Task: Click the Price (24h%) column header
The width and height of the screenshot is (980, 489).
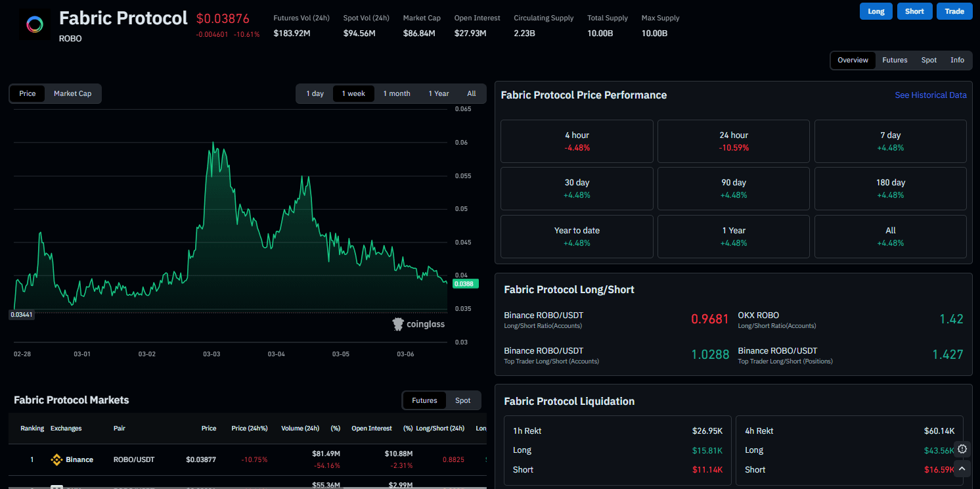Action: tap(250, 429)
